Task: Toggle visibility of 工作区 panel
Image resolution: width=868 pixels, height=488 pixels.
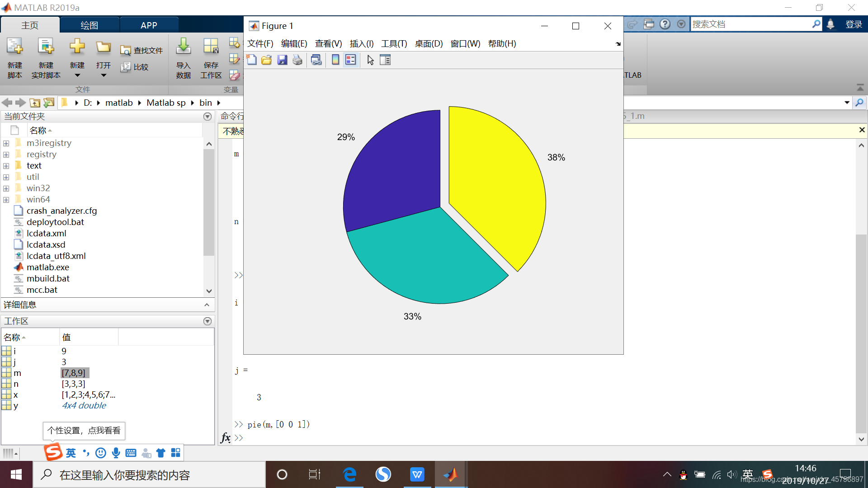Action: tap(208, 321)
